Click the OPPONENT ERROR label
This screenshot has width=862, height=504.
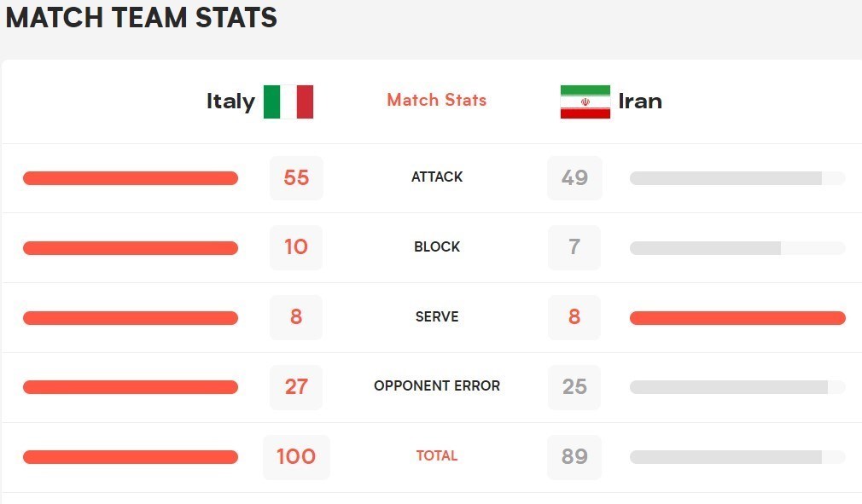click(x=436, y=386)
